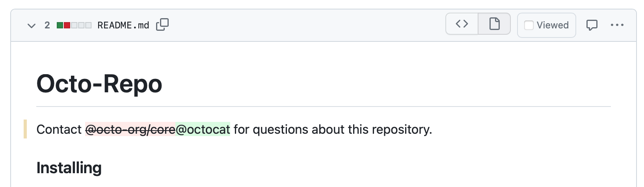The height and width of the screenshot is (187, 644).
Task: Click the last grey diffstat square
Action: click(88, 25)
